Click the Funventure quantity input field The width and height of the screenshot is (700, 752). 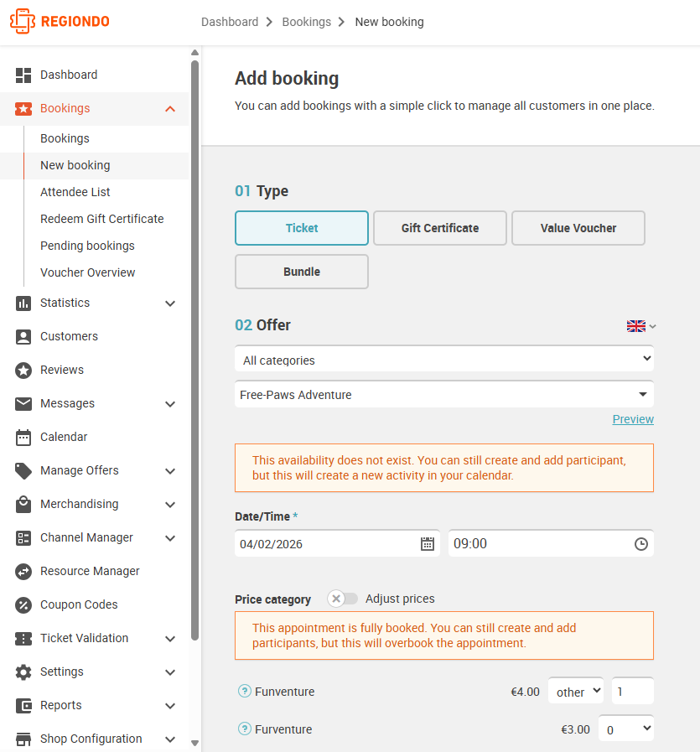pos(632,691)
